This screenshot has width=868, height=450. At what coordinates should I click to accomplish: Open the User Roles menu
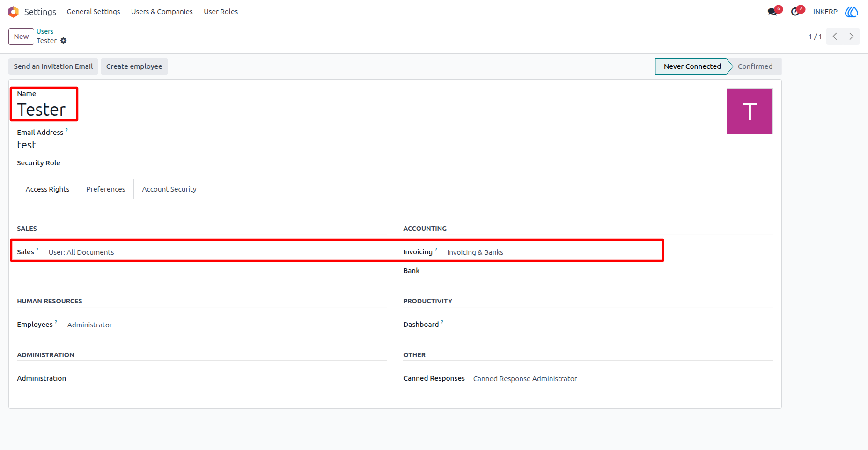point(221,12)
